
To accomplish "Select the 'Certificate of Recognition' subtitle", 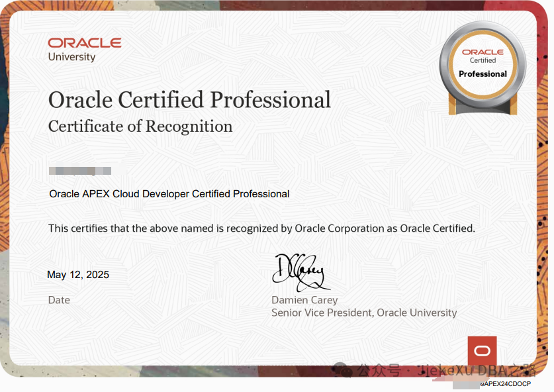I will [x=140, y=126].
